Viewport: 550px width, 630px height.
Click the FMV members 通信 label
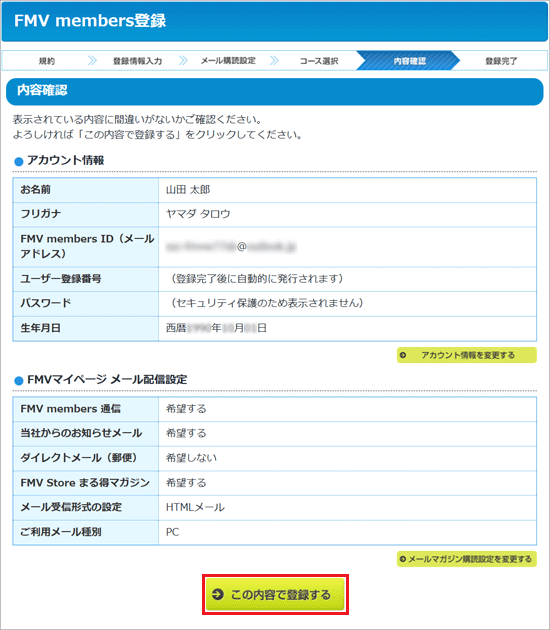click(x=70, y=409)
